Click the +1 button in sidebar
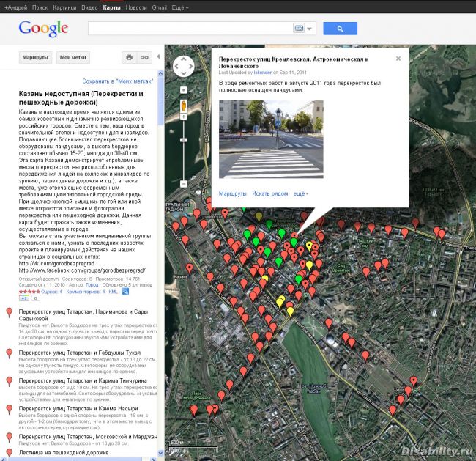476x461 pixels. 23,298
